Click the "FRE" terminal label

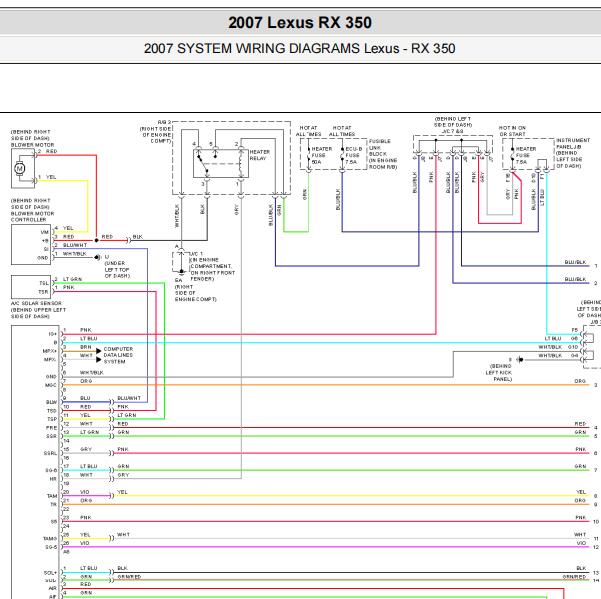[x=51, y=428]
